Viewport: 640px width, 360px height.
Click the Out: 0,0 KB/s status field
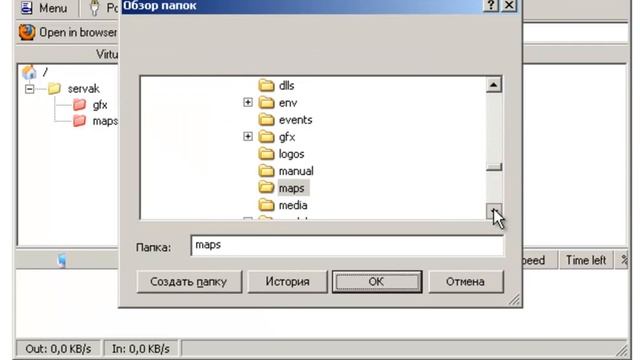pos(58,349)
